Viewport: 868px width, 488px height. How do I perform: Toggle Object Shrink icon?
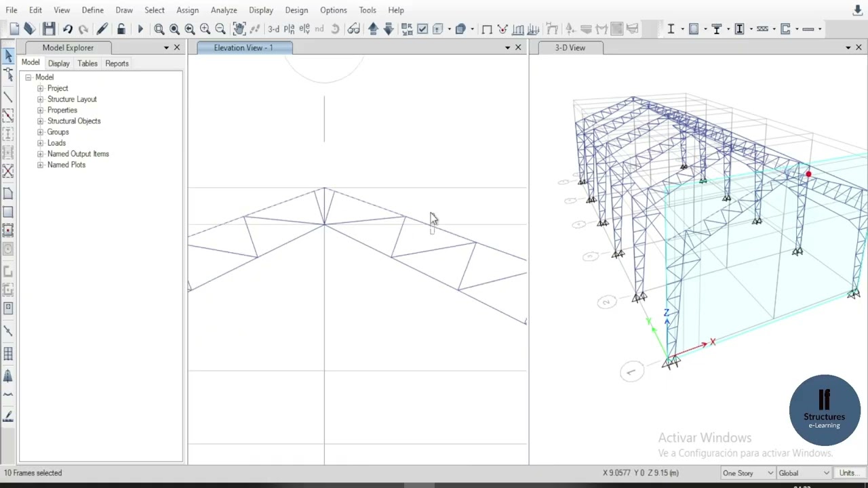tap(407, 28)
